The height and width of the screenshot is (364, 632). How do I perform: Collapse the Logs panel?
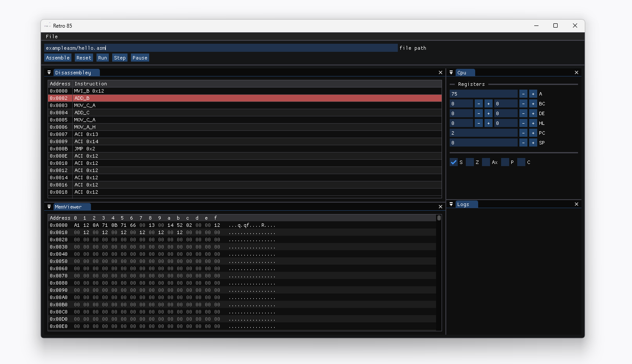tap(451, 204)
